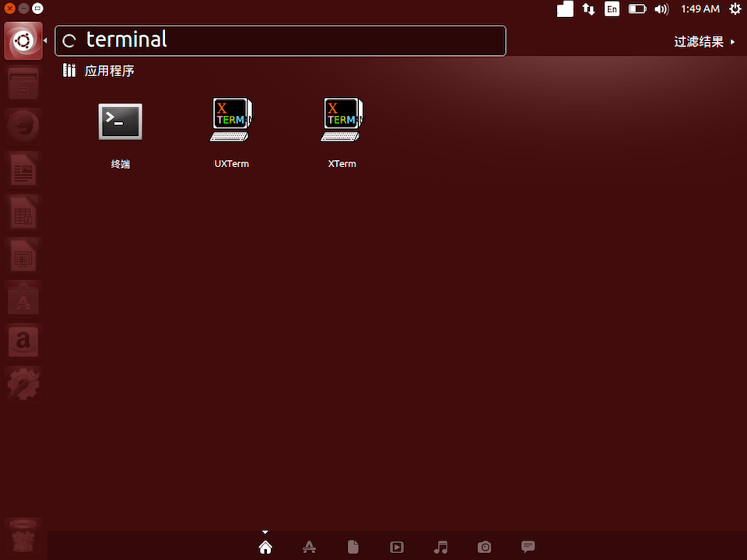The width and height of the screenshot is (747, 560).
Task: Open the Videos lens in the Dash
Action: 397,547
